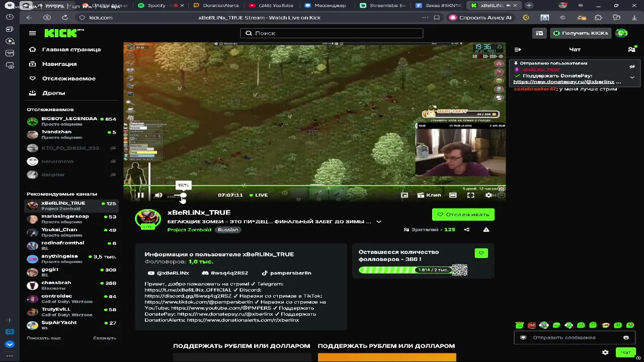
Task: Open the emote picker in chat input
Action: coord(626,338)
